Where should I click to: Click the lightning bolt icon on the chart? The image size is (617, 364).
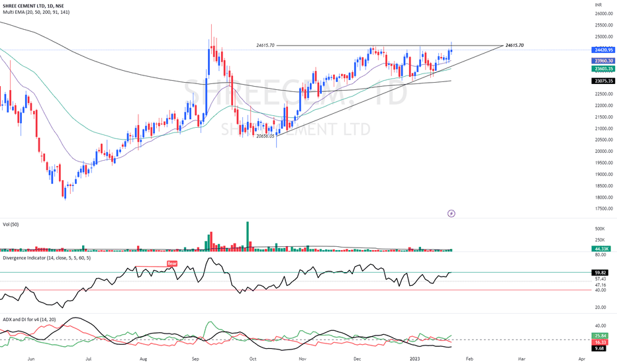point(451,214)
